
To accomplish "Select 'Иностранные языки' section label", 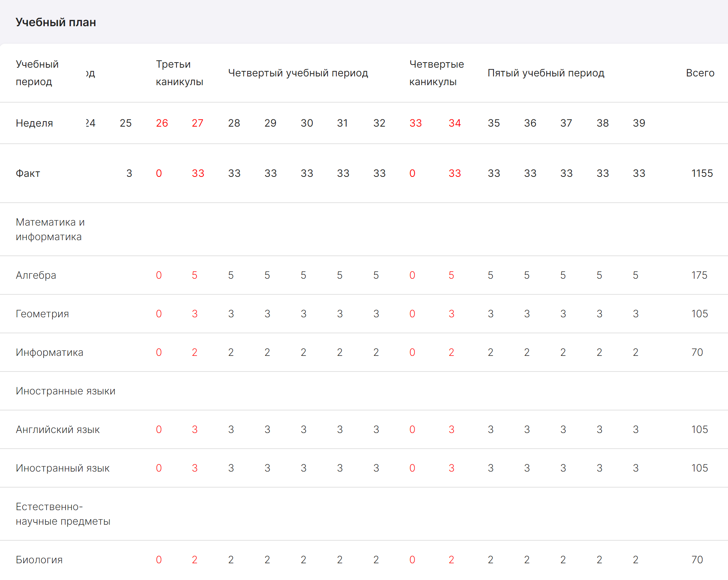I will [66, 391].
